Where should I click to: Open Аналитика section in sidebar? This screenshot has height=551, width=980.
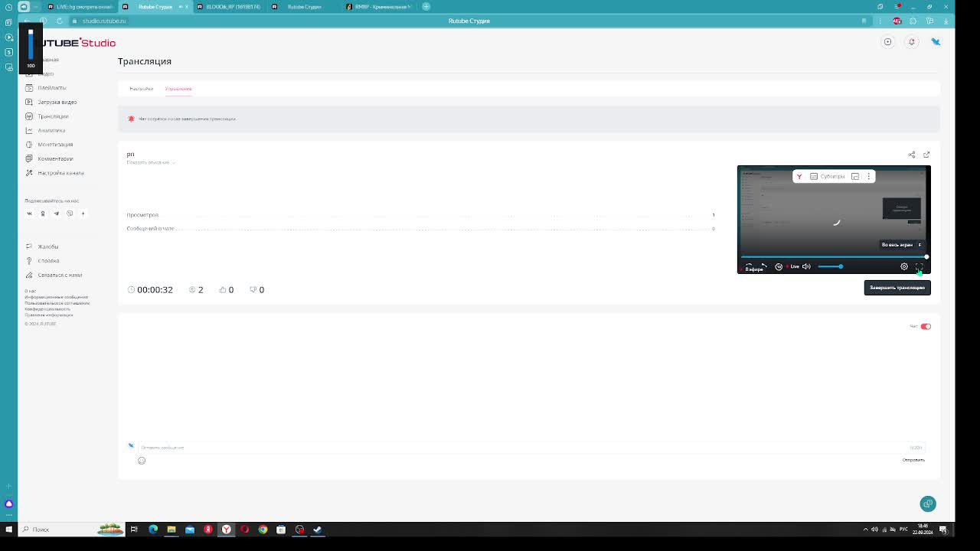tap(51, 130)
